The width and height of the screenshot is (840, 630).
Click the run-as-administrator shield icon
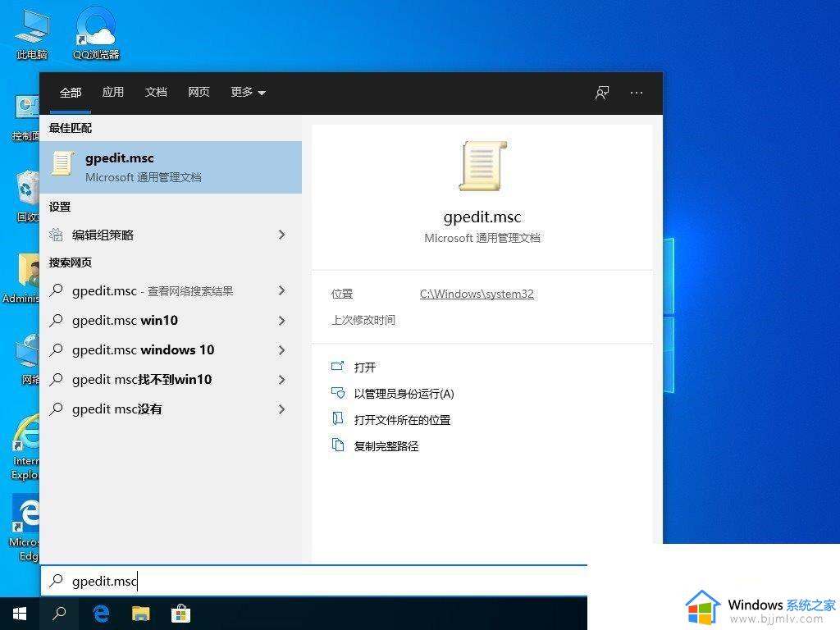click(337, 393)
